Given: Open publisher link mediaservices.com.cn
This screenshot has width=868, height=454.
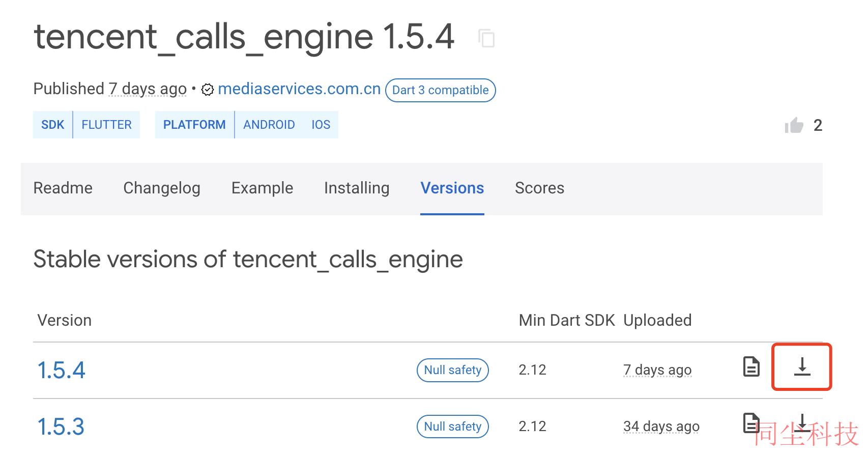Looking at the screenshot, I should [x=299, y=89].
